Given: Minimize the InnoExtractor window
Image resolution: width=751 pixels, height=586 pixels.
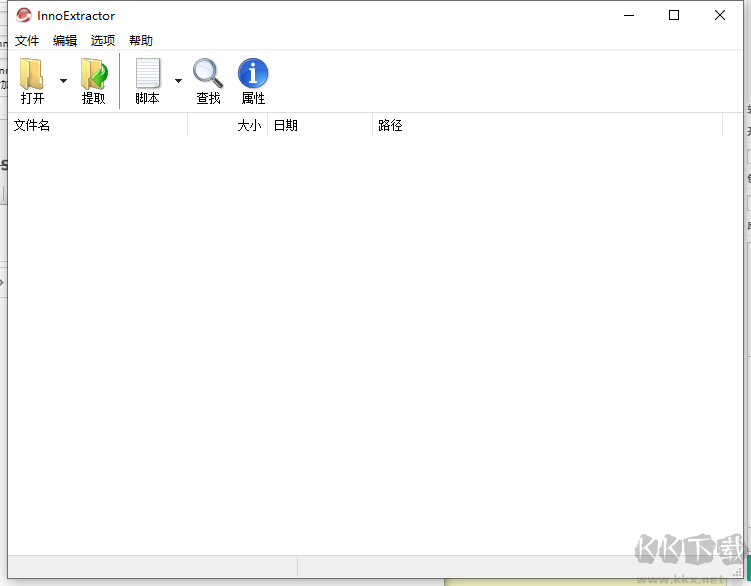Looking at the screenshot, I should [629, 15].
